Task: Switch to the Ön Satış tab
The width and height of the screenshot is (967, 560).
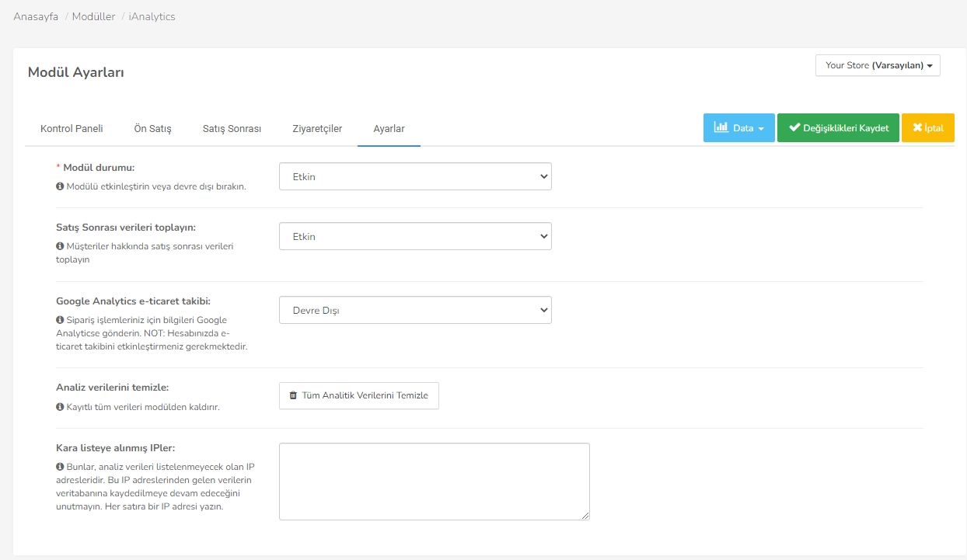Action: 152,129
